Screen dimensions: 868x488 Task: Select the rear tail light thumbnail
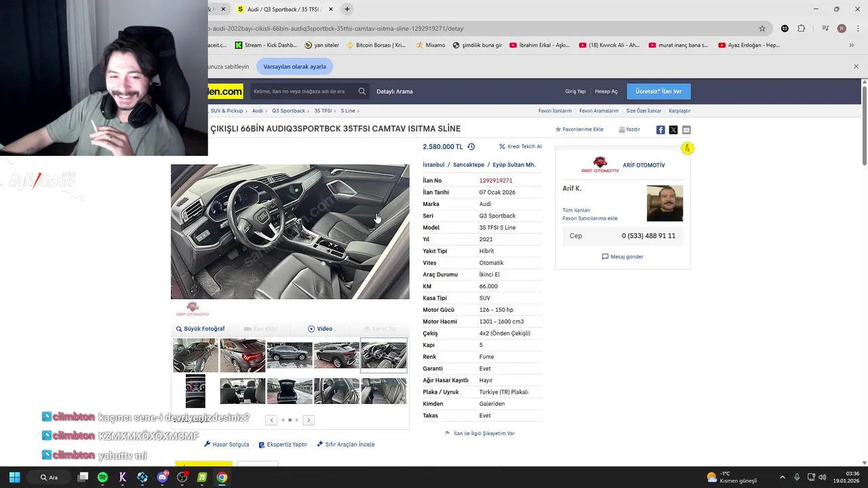tap(242, 356)
